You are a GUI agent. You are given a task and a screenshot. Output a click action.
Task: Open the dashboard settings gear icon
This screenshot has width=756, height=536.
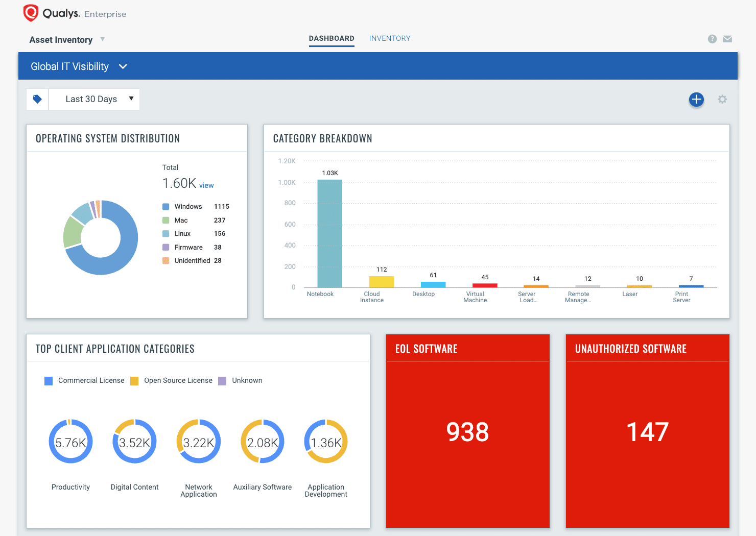pyautogui.click(x=722, y=99)
